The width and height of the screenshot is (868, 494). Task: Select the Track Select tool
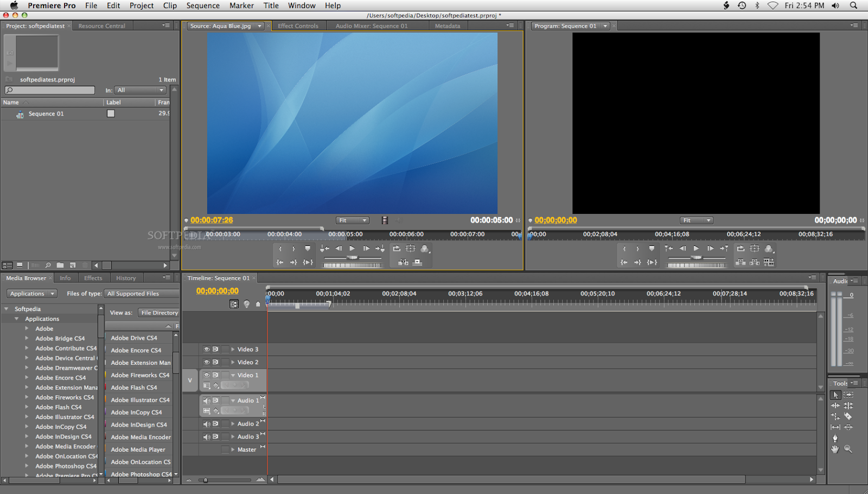pyautogui.click(x=848, y=395)
